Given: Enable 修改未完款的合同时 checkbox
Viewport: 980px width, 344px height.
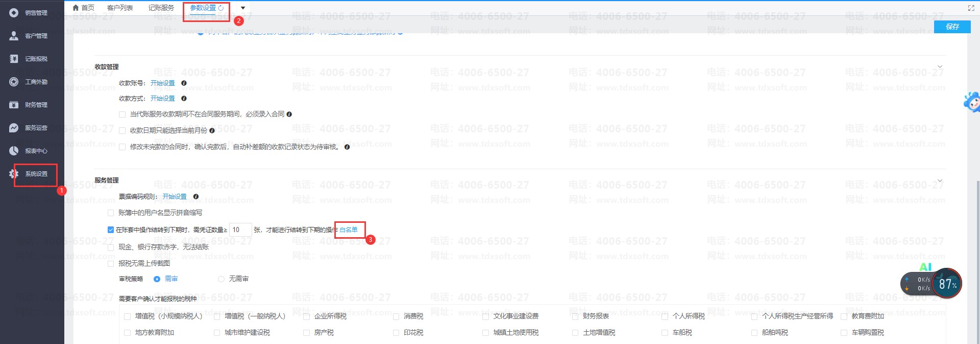Looking at the screenshot, I should click(122, 147).
